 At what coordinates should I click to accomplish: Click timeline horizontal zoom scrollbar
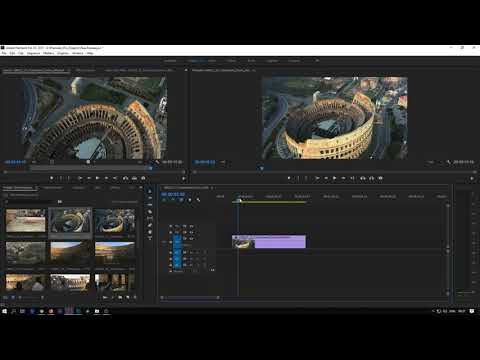pyautogui.click(x=190, y=297)
